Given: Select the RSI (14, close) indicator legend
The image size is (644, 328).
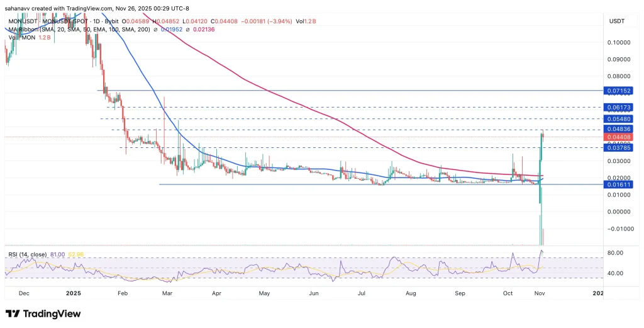Looking at the screenshot, I should click(27, 254).
